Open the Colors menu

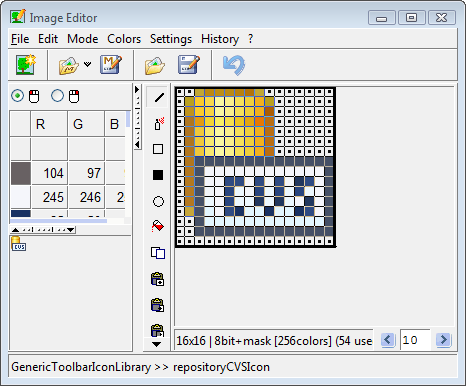pyautogui.click(x=124, y=39)
